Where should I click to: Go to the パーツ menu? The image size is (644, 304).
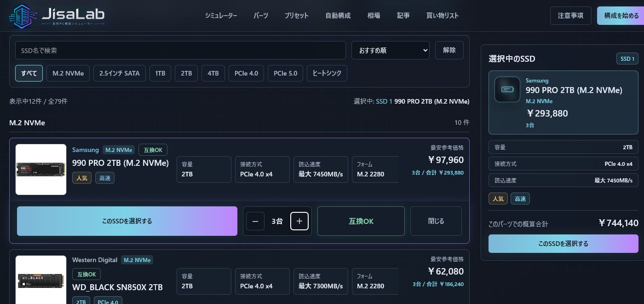pos(261,16)
